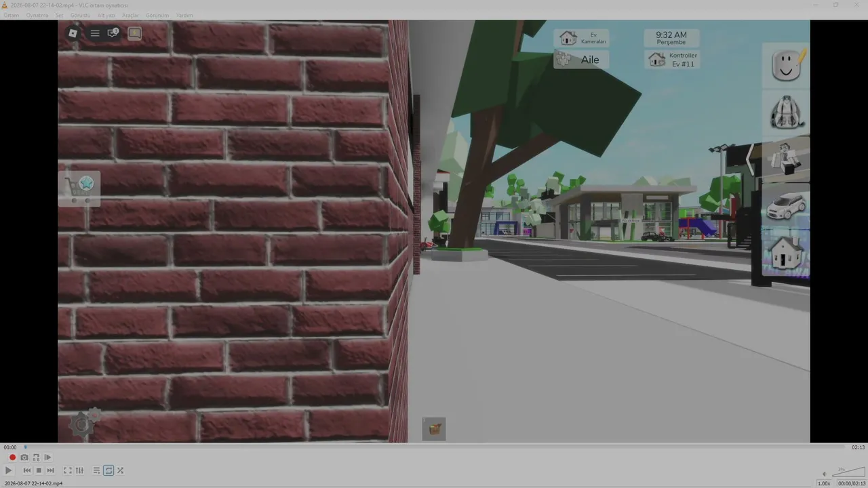
Task: Click the seek bar position handle
Action: tap(25, 447)
